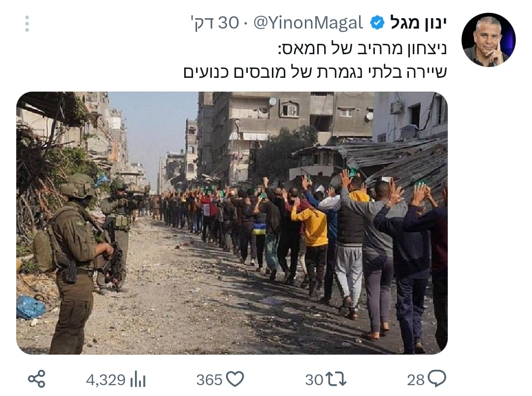The height and width of the screenshot is (396, 532).
Task: Open the @YinonMagal handle link
Action: (x=308, y=23)
